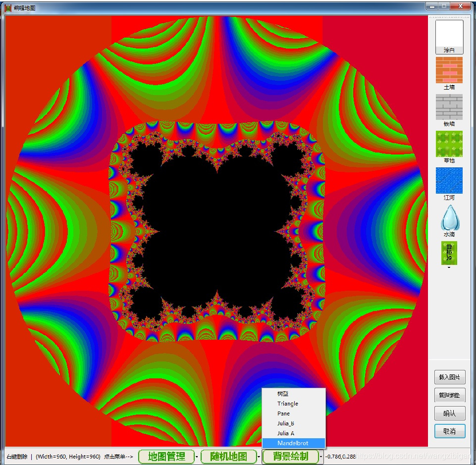
Task: Choose Mandelbrot from the background menu
Action: click(x=294, y=443)
